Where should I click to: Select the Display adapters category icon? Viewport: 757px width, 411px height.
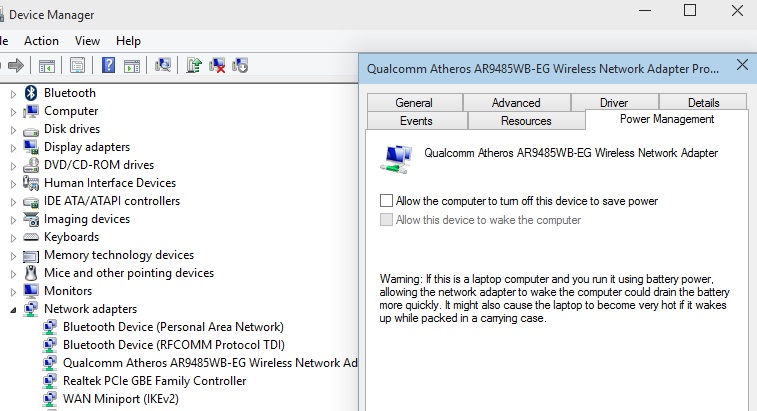pyautogui.click(x=31, y=147)
